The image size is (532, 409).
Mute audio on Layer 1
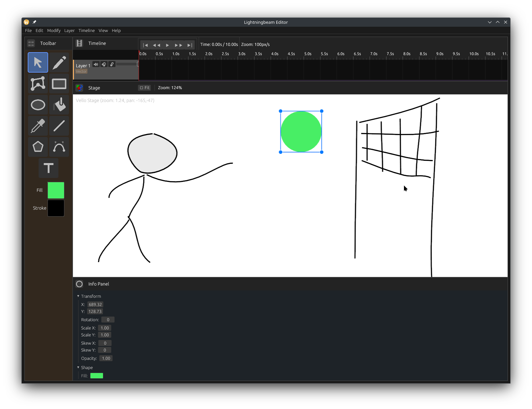coord(96,64)
